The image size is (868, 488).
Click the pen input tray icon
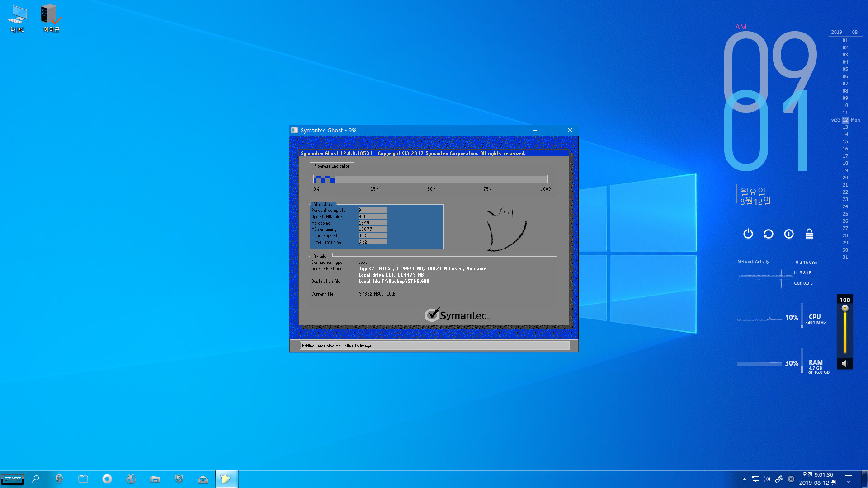pyautogui.click(x=779, y=479)
